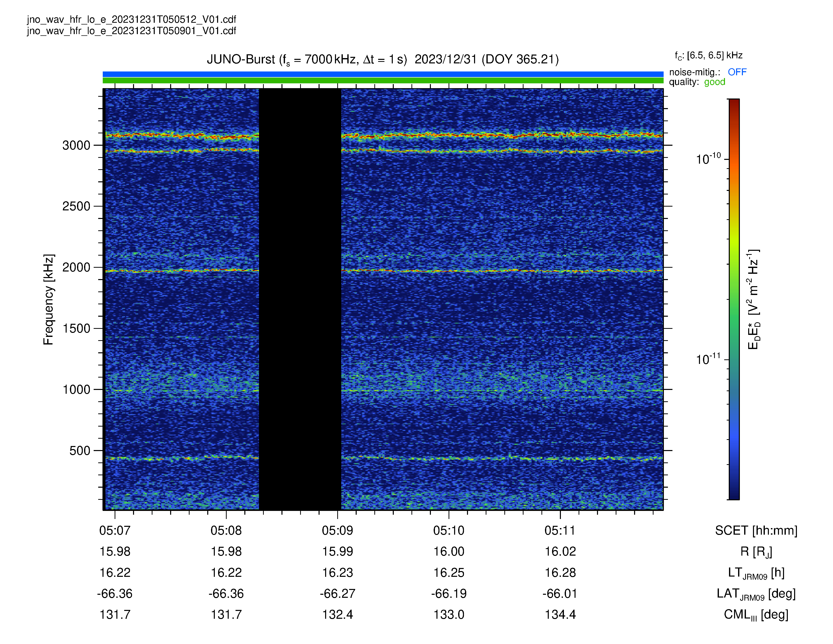Image resolution: width=833 pixels, height=644 pixels.
Task: Click the SCET [hh:mm] row label
Action: coord(756,530)
